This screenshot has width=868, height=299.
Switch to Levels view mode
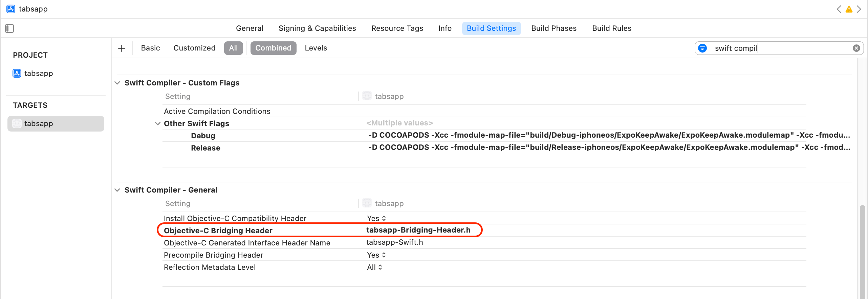point(316,48)
